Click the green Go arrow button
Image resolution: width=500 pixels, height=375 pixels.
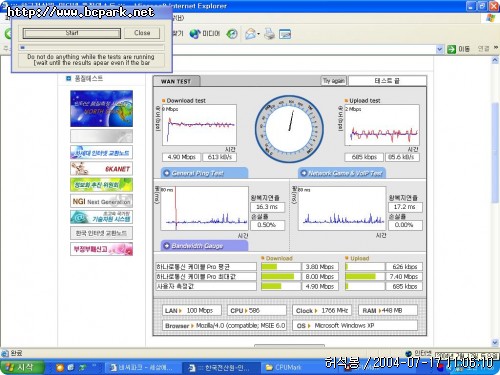451,49
